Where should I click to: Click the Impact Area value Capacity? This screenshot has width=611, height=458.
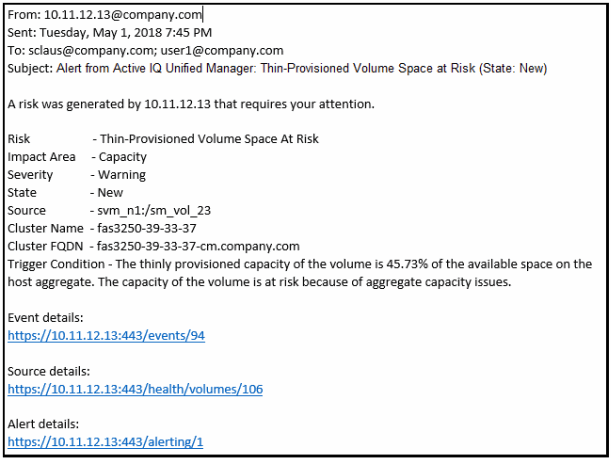tap(123, 157)
